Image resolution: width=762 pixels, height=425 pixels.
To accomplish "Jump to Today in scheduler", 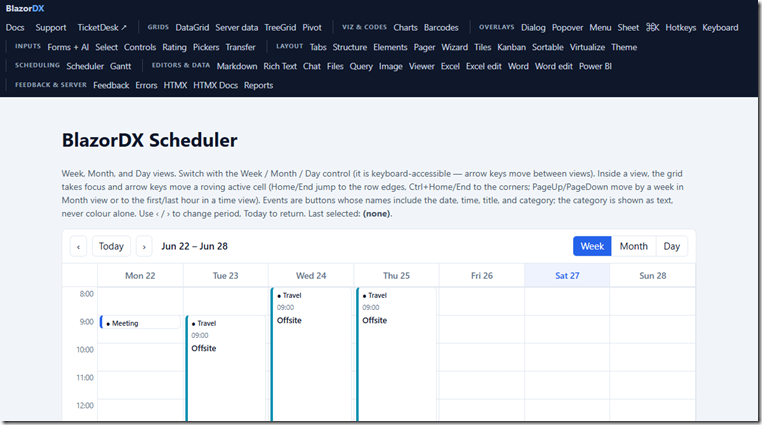I will [111, 246].
